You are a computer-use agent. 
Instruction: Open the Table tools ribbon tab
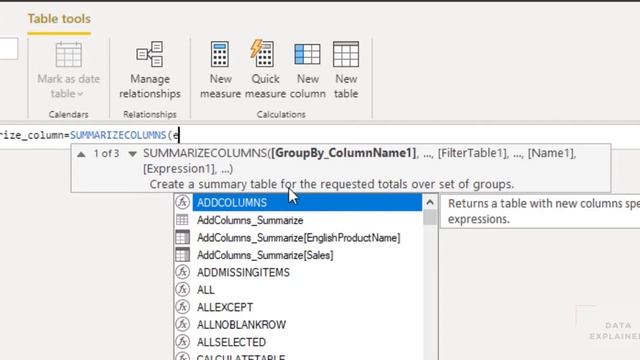59,19
